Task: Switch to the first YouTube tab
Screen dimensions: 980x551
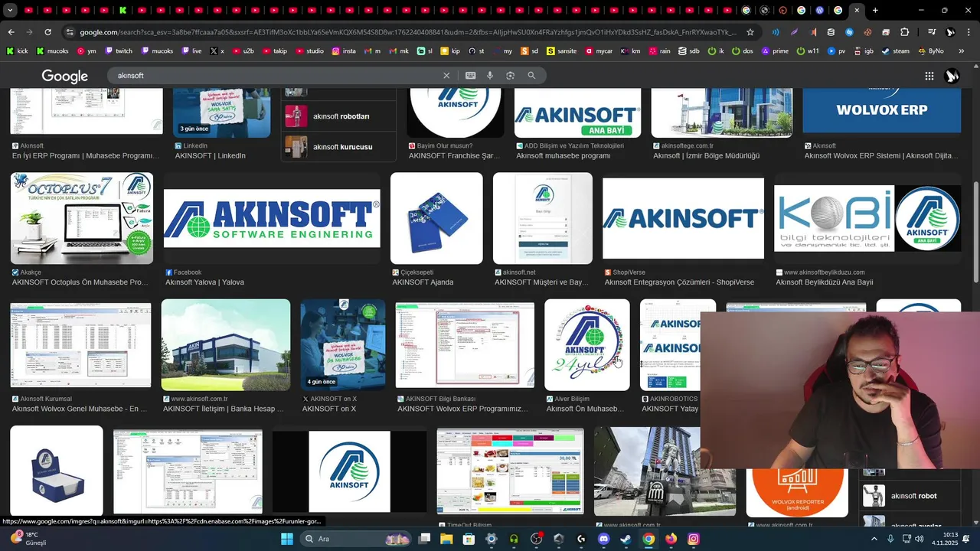Action: [28, 10]
